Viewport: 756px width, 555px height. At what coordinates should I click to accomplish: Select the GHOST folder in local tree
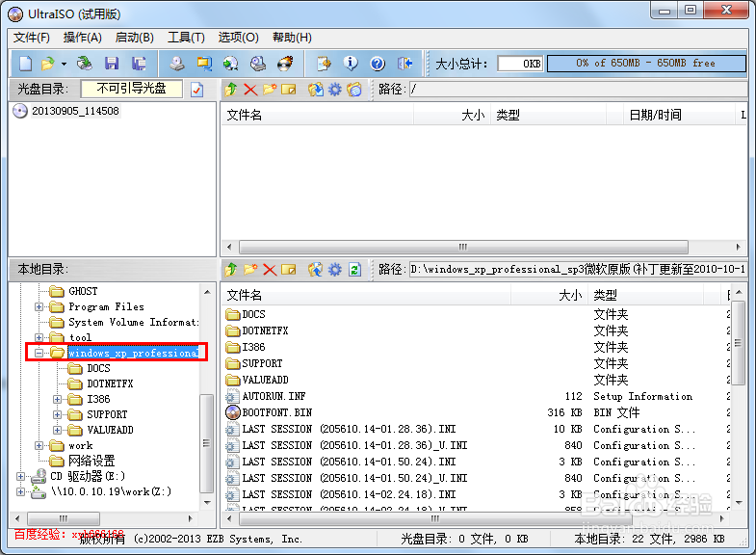[83, 291]
